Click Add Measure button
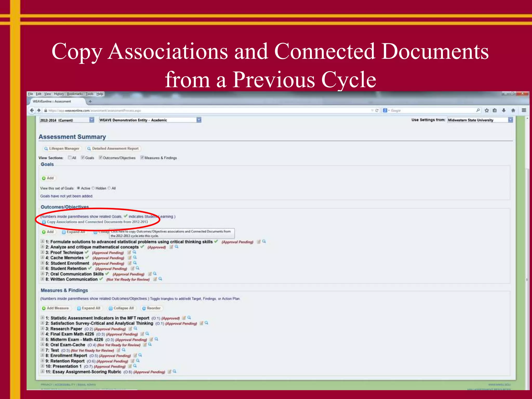 (x=55, y=308)
